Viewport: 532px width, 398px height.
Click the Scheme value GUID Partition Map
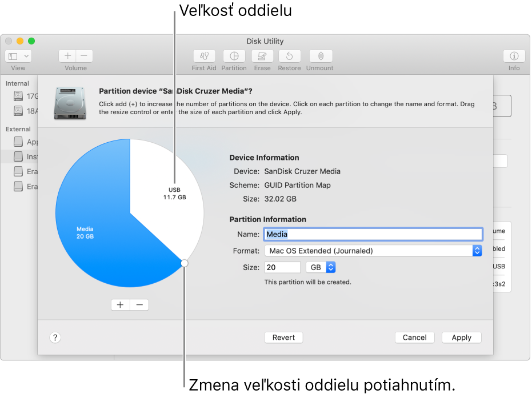297,185
